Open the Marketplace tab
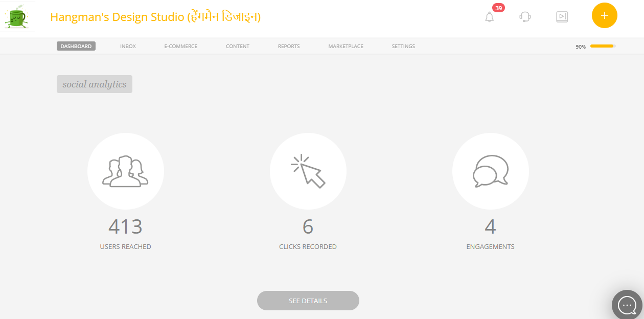Image resolution: width=644 pixels, height=319 pixels. coord(346,46)
